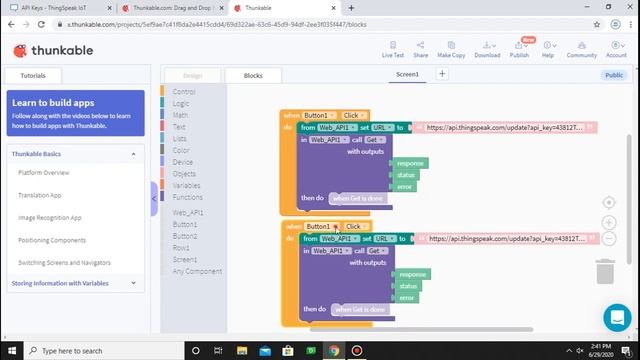This screenshot has height=360, width=640.
Task: Toggle the Public project badge
Action: pyautogui.click(x=614, y=75)
